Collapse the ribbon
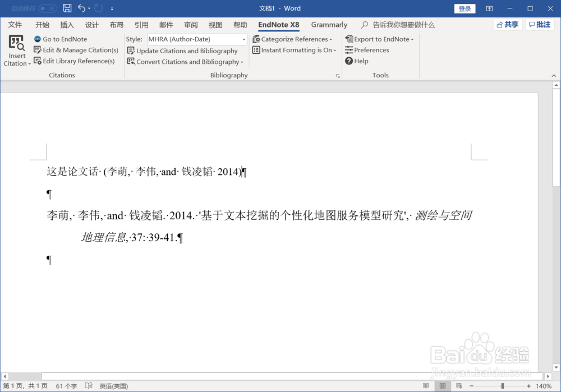 [554, 76]
